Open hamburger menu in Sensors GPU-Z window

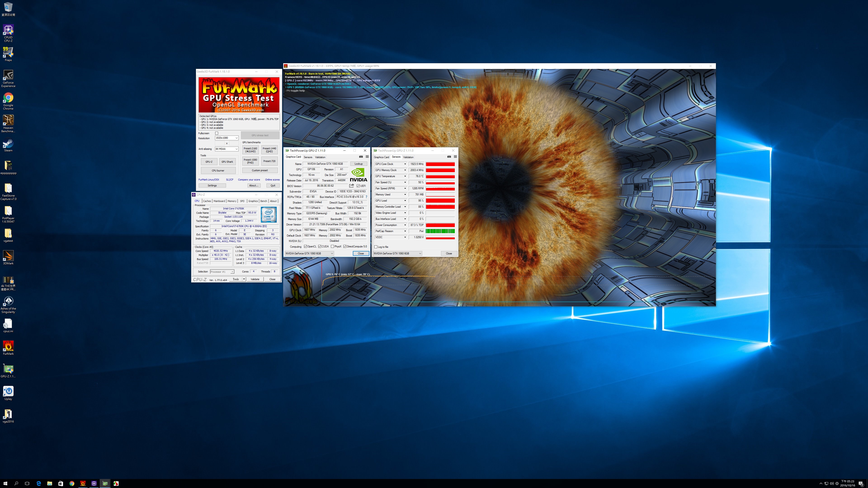coord(455,157)
